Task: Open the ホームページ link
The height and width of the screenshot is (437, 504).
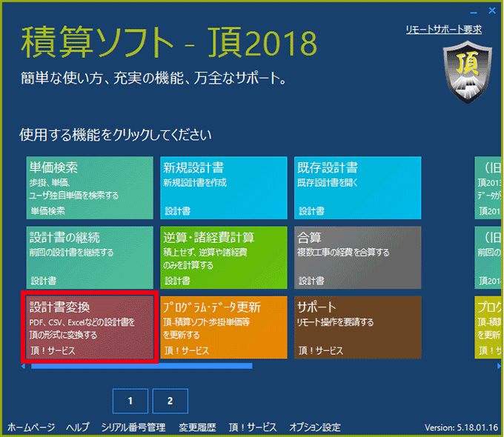Action: [x=31, y=427]
